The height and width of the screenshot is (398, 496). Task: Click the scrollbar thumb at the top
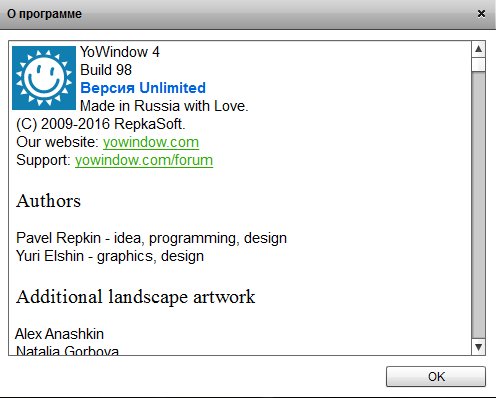(478, 65)
